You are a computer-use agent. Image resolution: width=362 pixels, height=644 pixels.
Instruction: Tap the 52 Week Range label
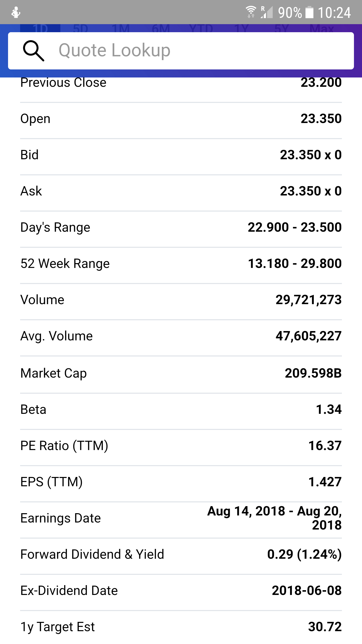(x=65, y=264)
